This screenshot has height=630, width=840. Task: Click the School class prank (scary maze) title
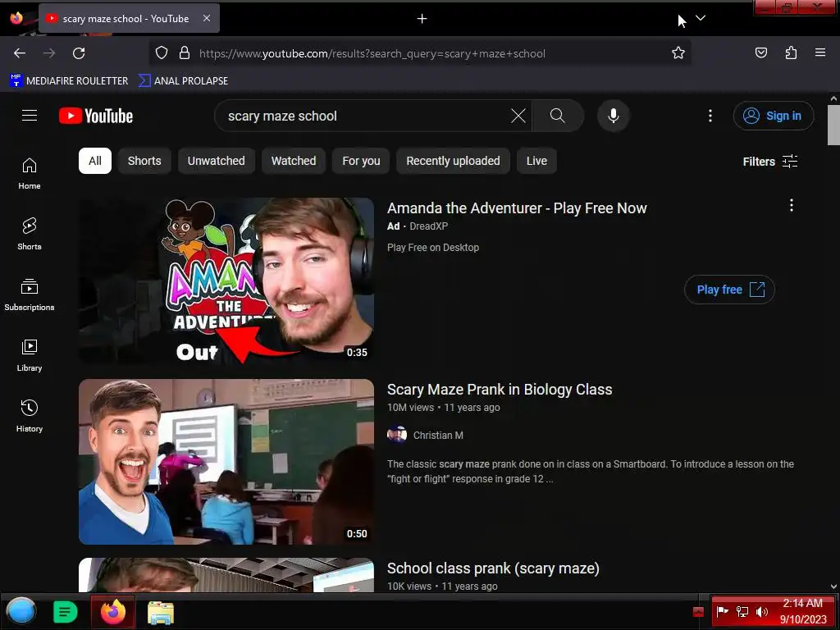(x=493, y=568)
